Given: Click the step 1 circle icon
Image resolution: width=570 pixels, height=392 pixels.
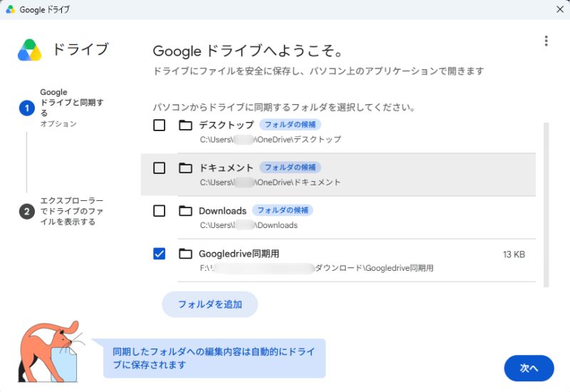Looking at the screenshot, I should tap(27, 108).
